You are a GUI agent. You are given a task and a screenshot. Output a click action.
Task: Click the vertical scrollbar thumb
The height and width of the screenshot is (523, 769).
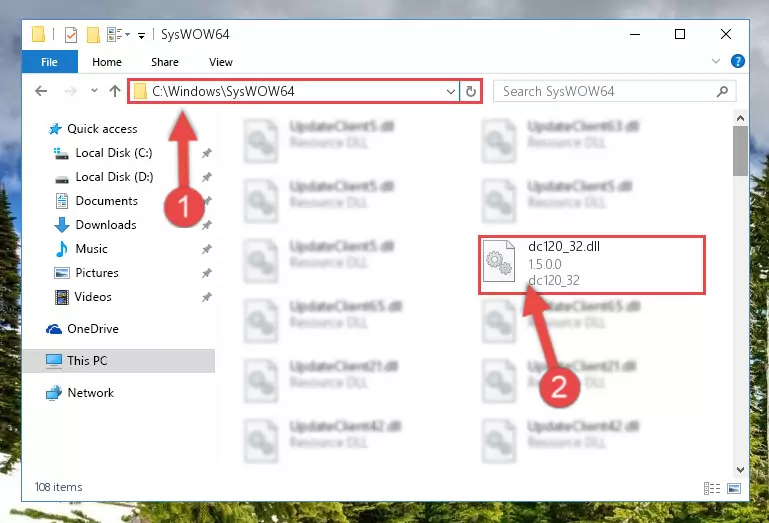[x=741, y=151]
